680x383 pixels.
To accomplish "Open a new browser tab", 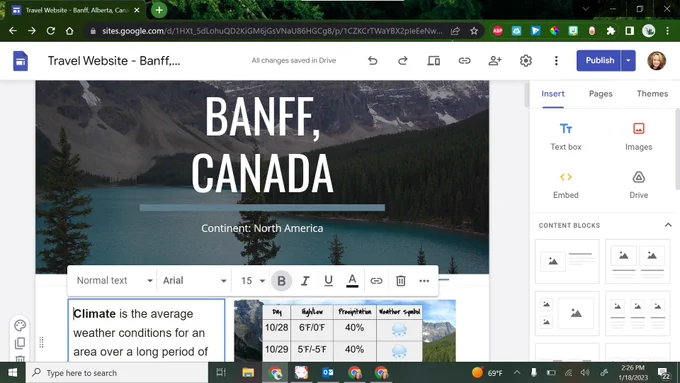I will [x=159, y=10].
